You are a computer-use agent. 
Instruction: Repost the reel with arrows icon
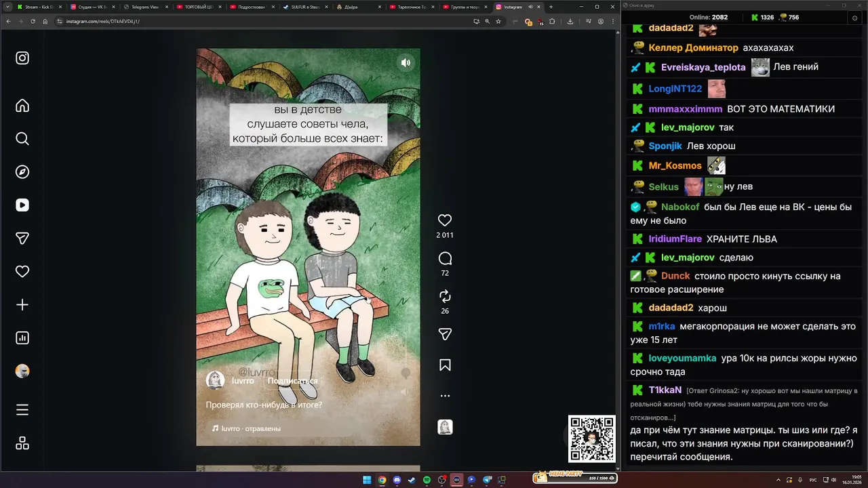tap(445, 296)
